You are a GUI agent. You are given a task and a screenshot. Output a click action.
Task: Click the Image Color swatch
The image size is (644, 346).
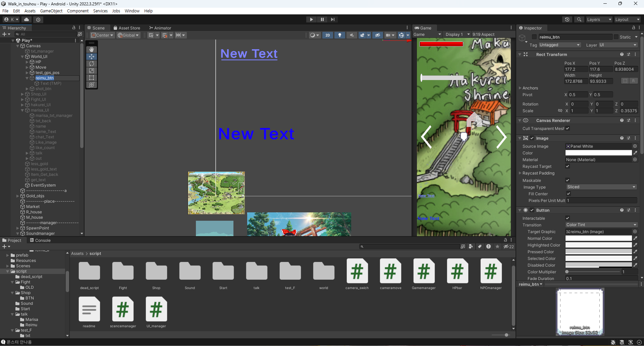pos(598,153)
